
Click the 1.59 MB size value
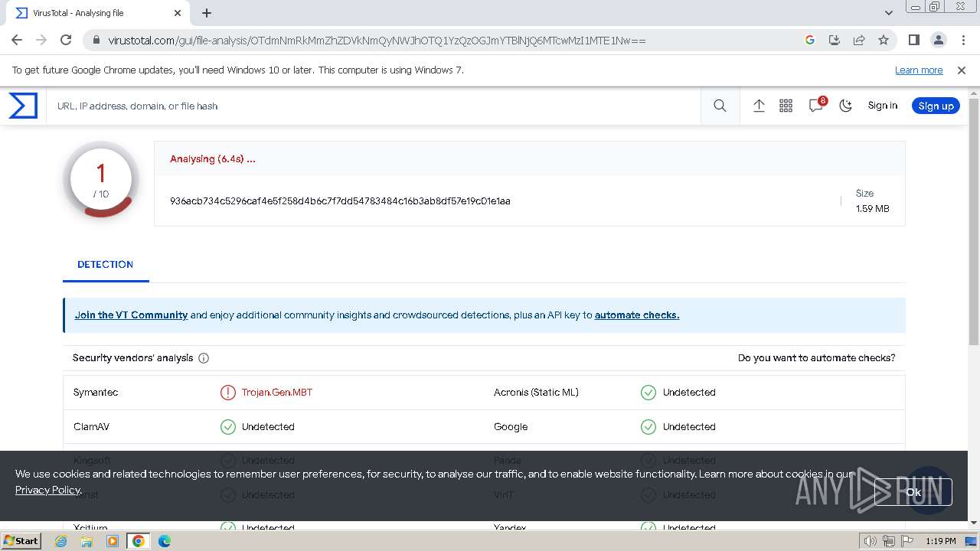click(873, 208)
